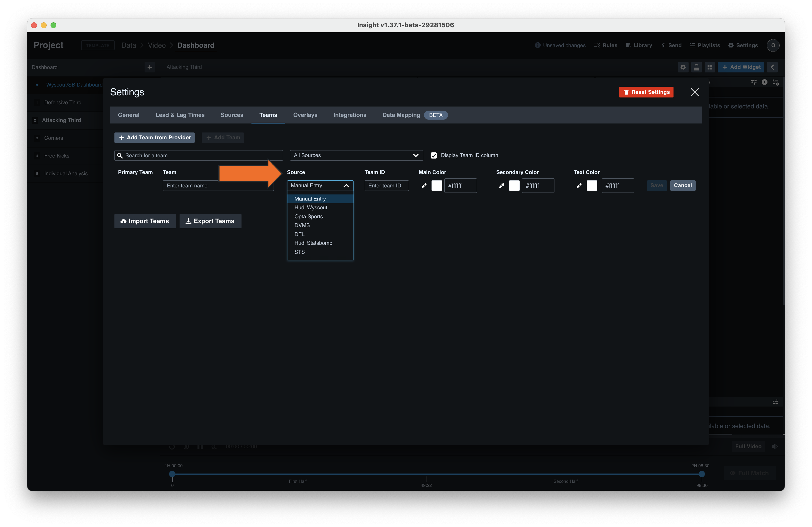Click the Add Widget button

tap(741, 67)
